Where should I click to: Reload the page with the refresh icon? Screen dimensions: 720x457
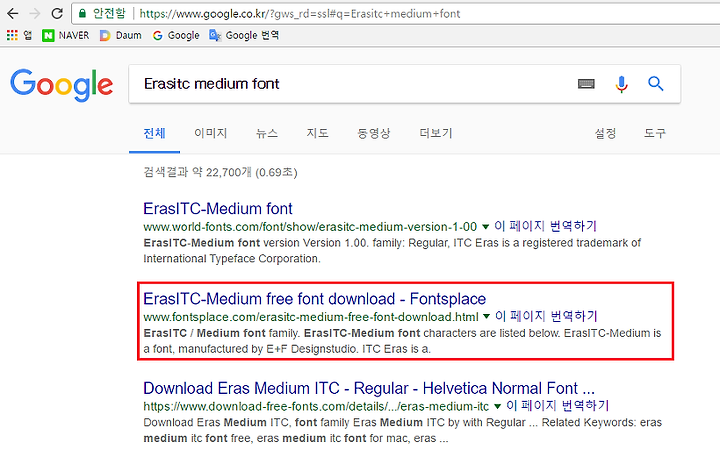coord(57,13)
